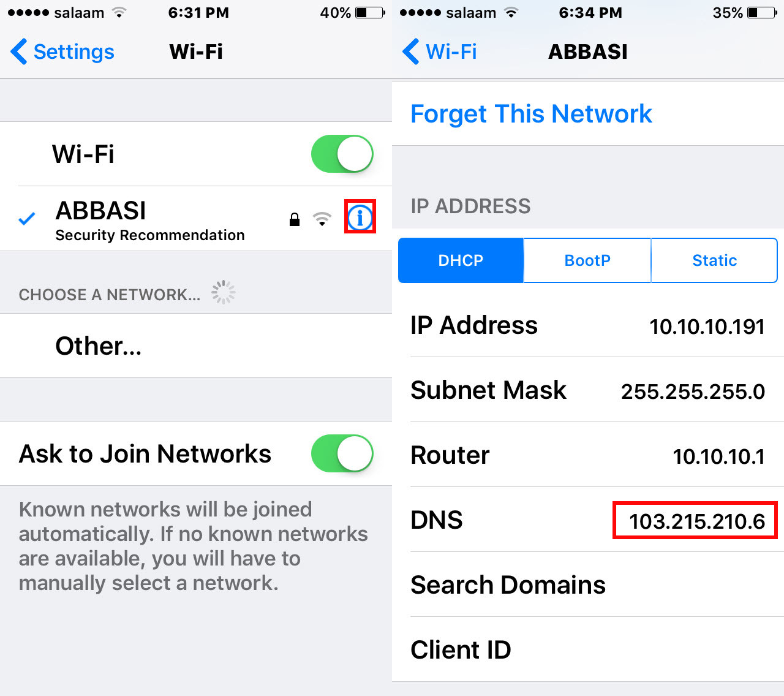The height and width of the screenshot is (696, 784).
Task: Tap the Wi-Fi signal icon next to ABBASI
Action: (322, 219)
